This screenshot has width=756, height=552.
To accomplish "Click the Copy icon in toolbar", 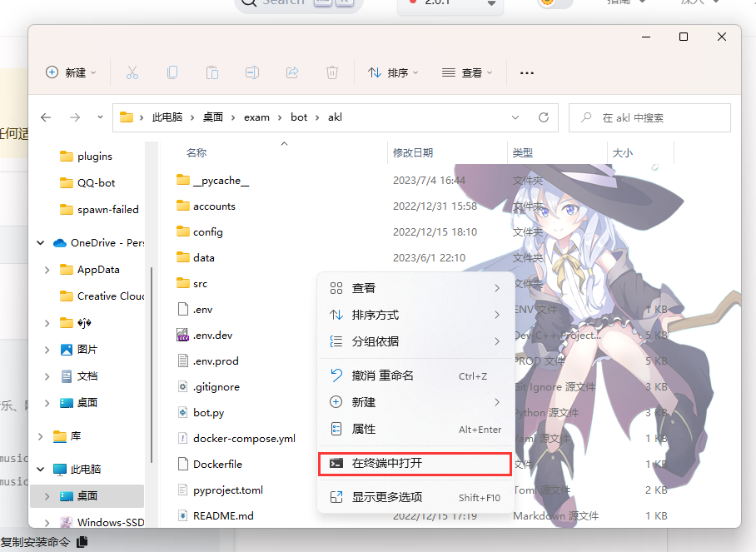I will coord(172,72).
